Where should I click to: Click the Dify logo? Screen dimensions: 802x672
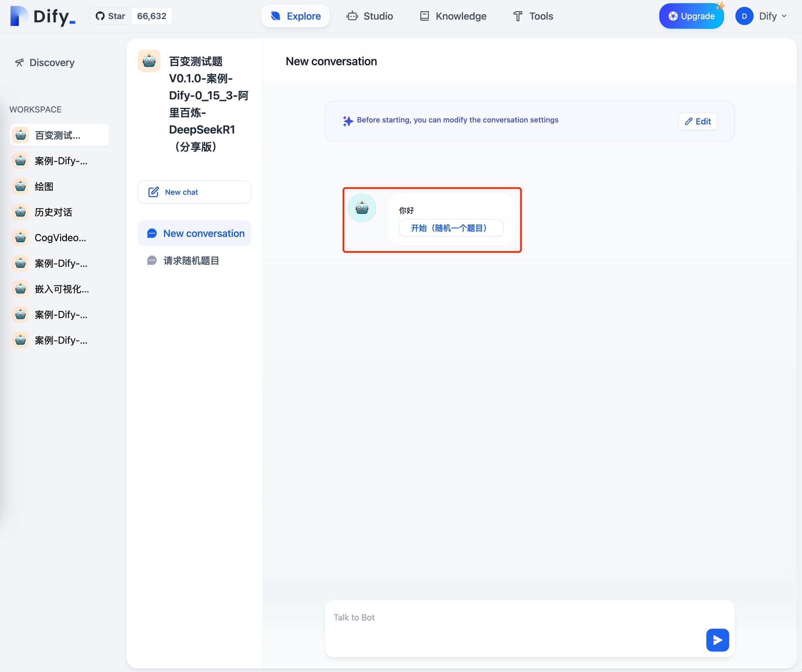pyautogui.click(x=43, y=16)
